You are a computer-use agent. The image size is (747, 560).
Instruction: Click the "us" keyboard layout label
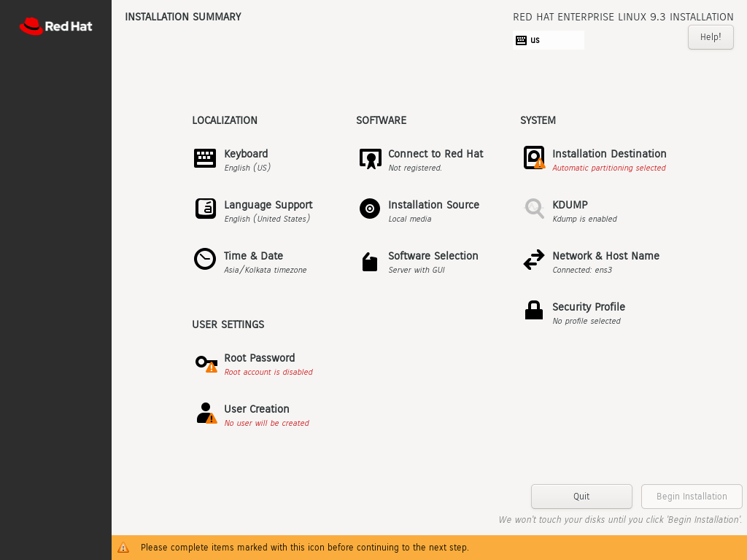point(535,41)
